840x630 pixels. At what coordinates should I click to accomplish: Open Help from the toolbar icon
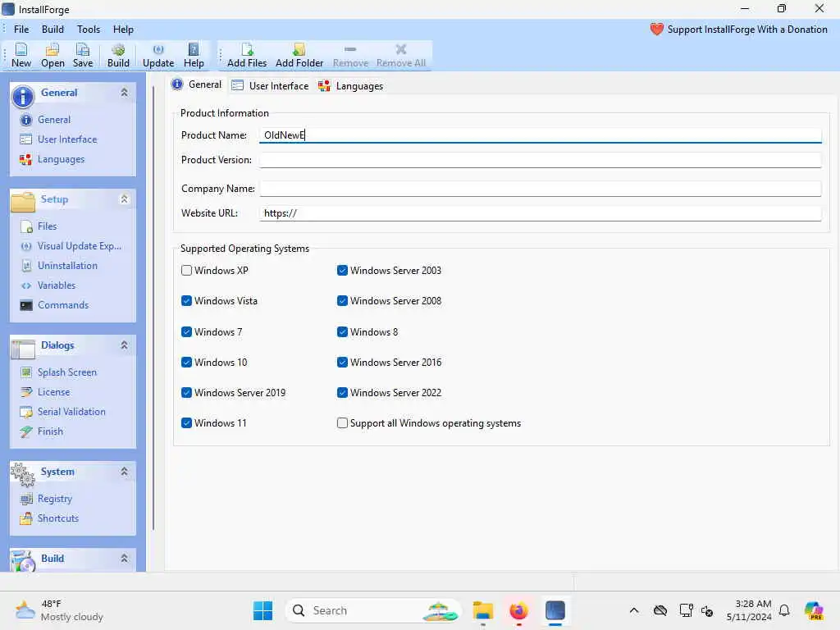(x=194, y=55)
